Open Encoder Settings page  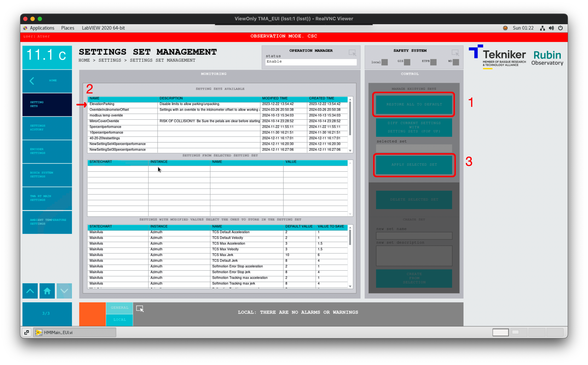(x=47, y=151)
